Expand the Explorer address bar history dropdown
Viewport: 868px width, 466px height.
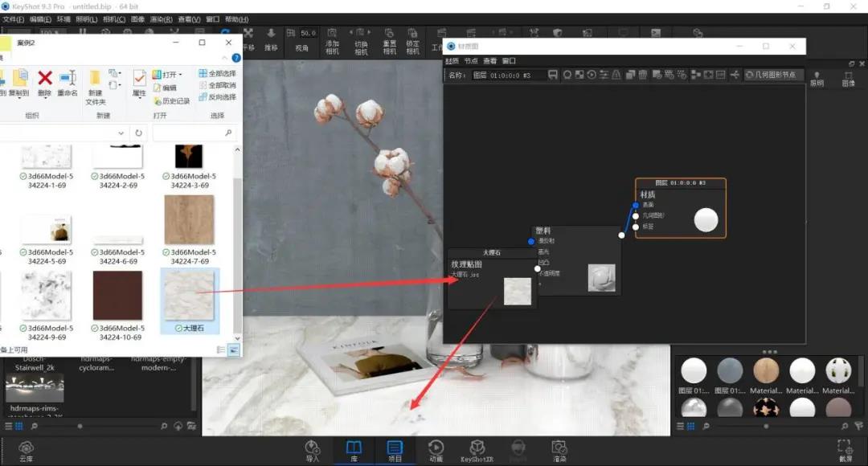pos(121,133)
